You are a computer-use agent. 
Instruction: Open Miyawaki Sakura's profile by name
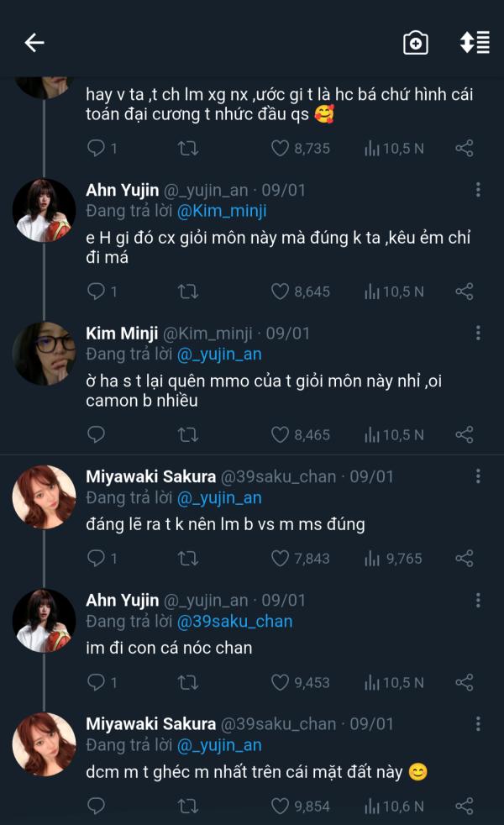tap(150, 477)
